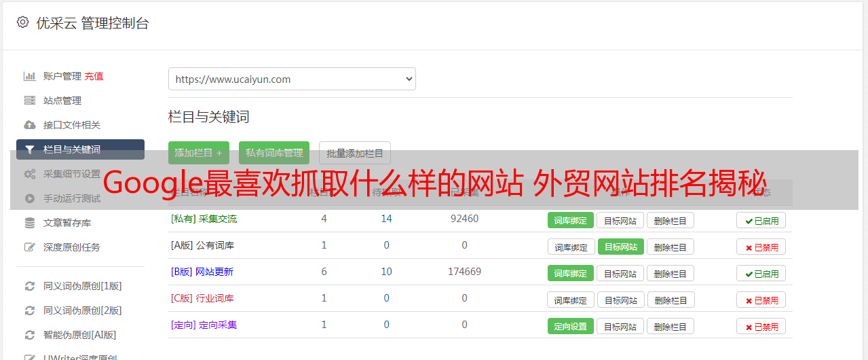
Task: Click 词库绑定 in the 网站更新 row
Action: click(x=571, y=273)
